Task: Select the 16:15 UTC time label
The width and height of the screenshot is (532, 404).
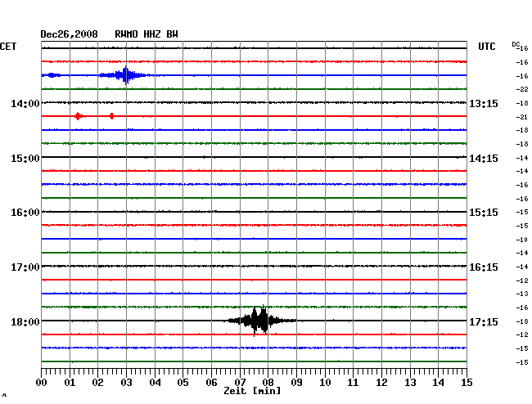Action: [484, 267]
